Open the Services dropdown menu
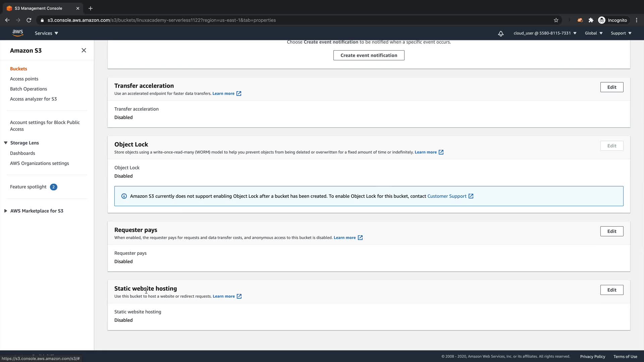This screenshot has height=362, width=644. 46,33
